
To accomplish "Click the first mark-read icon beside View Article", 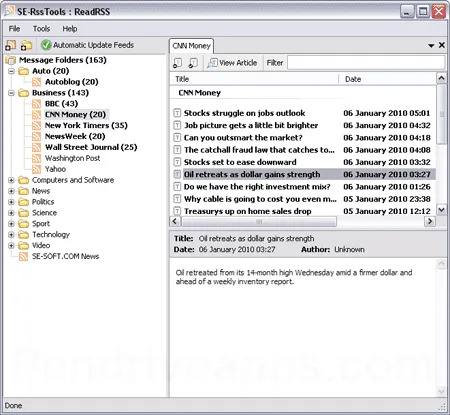I will [x=177, y=63].
